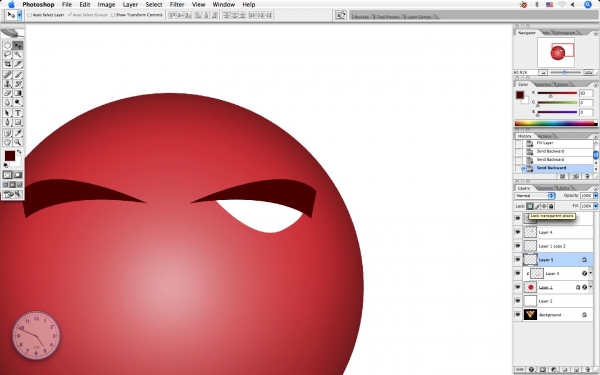Viewport: 600px width, 375px height.
Task: Open the Fill slider arrow
Action: [595, 206]
